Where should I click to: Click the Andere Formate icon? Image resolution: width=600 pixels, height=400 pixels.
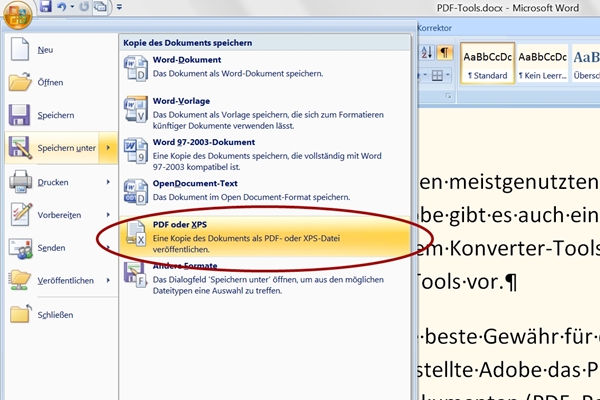click(x=135, y=275)
